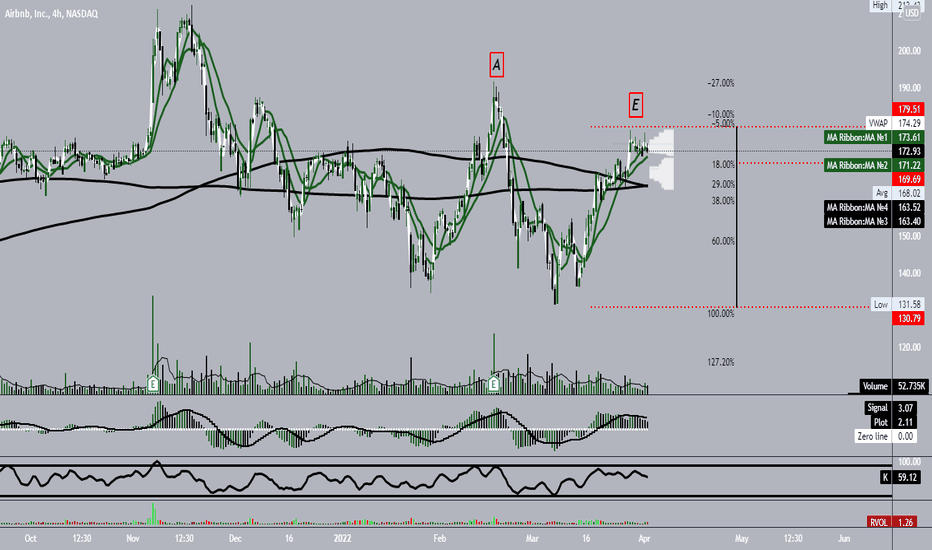The height and width of the screenshot is (550, 932).
Task: Select the red boxed A annotation
Action: (x=497, y=65)
